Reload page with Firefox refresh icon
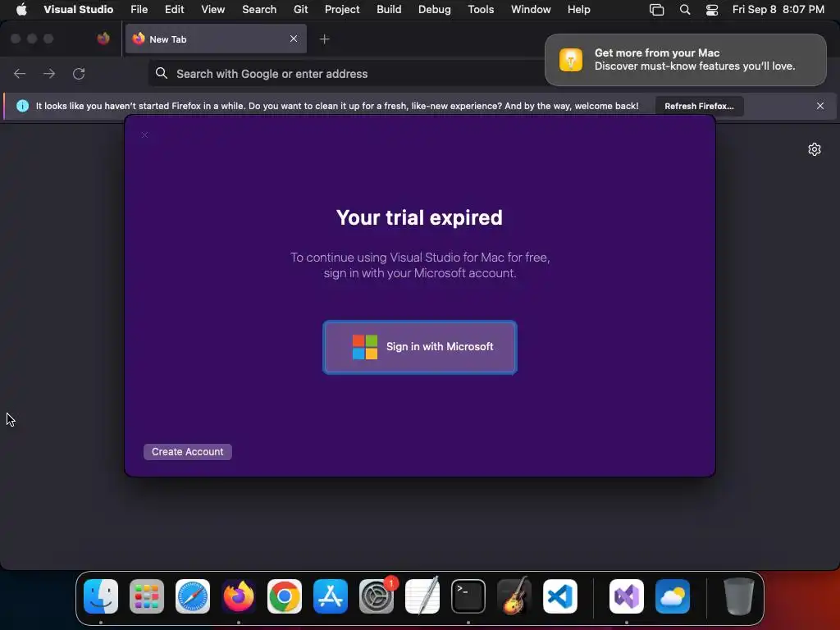Image resolution: width=840 pixels, height=630 pixels. coord(79,74)
